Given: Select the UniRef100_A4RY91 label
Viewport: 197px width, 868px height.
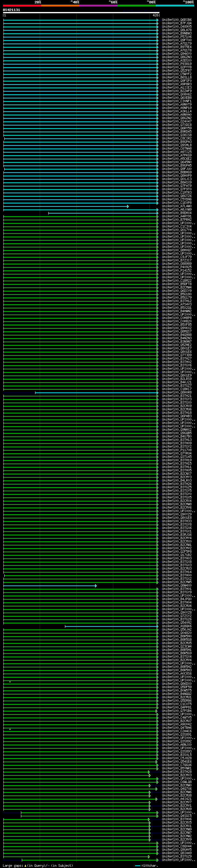Looking at the screenshot, I should [x=176, y=216].
